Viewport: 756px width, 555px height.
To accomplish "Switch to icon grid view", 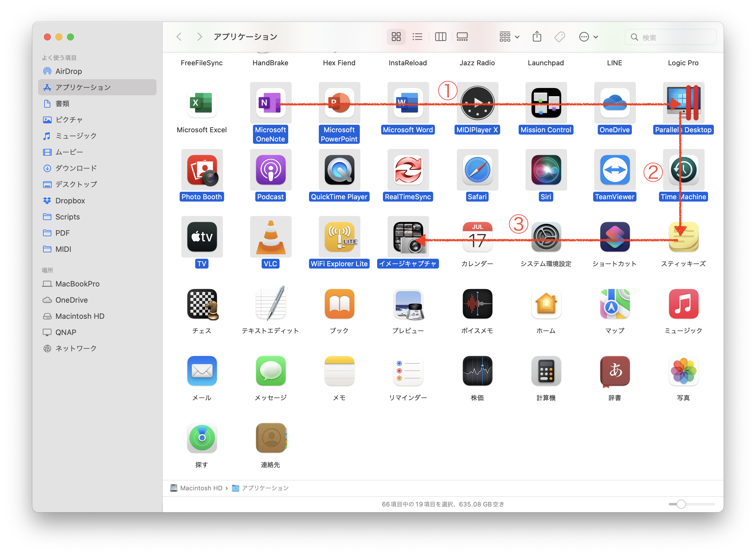I will click(396, 37).
